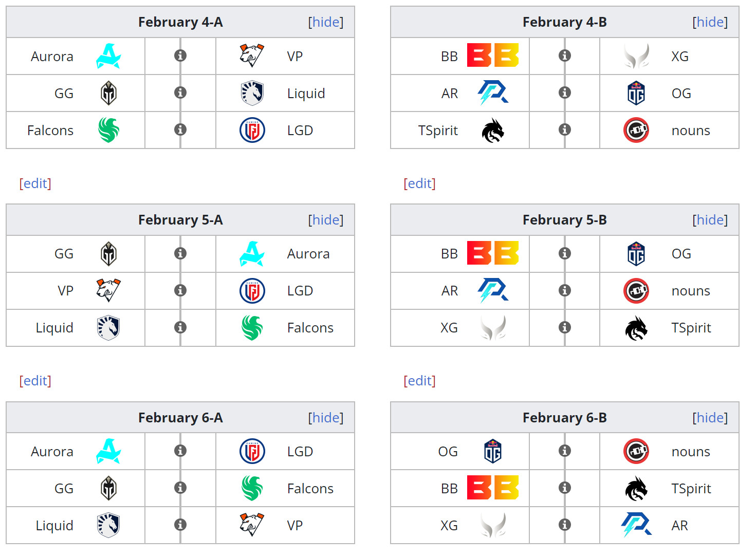Collapse the February 4-B table
The height and width of the screenshot is (557, 756).
pos(710,22)
